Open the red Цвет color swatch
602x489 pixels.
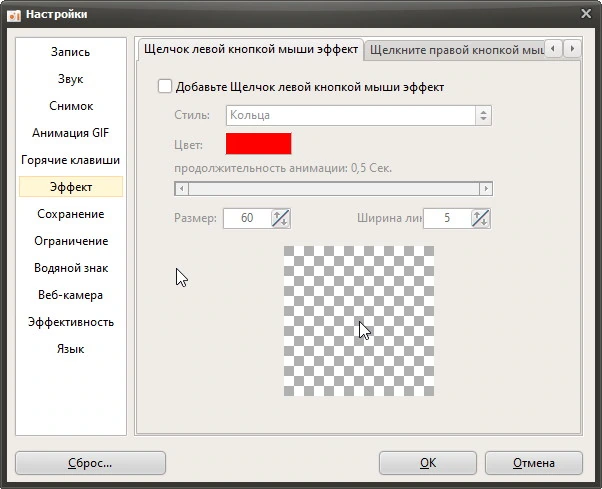pyautogui.click(x=258, y=144)
